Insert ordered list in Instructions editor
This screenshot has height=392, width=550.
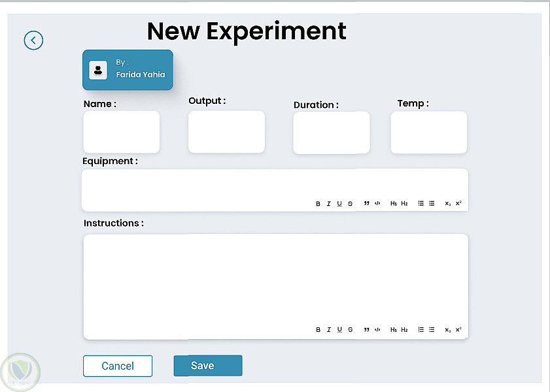point(421,330)
